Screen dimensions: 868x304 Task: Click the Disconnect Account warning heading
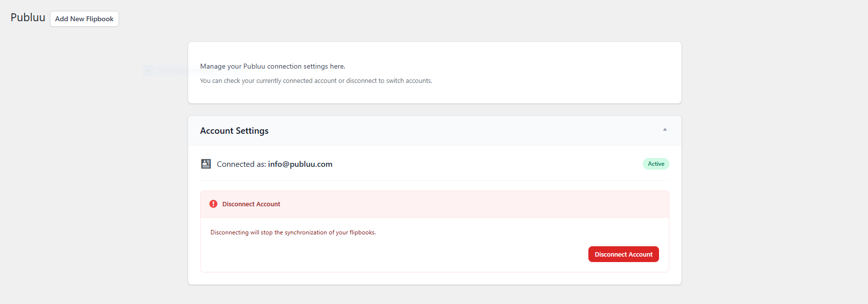[251, 204]
